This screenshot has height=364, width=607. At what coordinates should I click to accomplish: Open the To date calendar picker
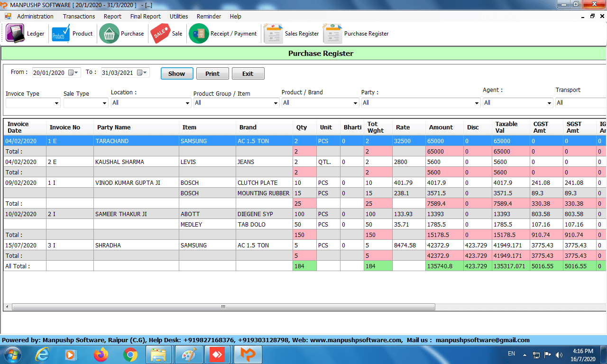click(x=142, y=73)
